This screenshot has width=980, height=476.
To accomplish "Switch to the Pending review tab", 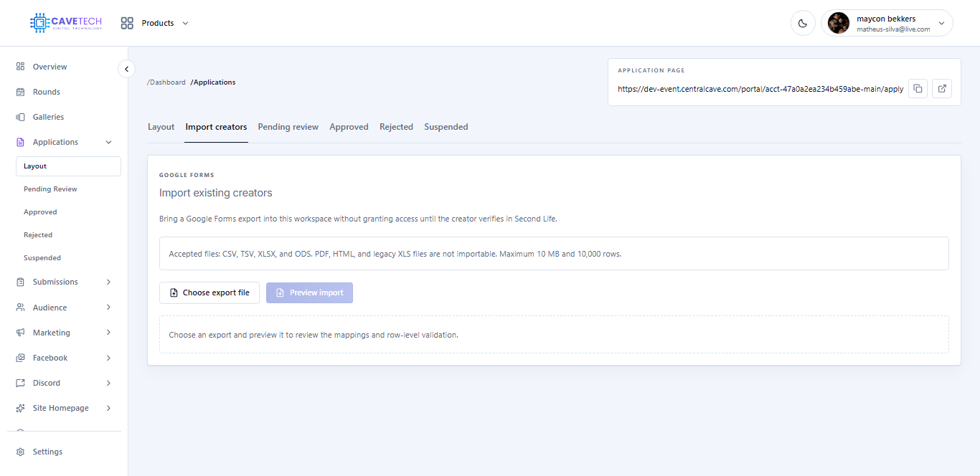I will pos(288,127).
